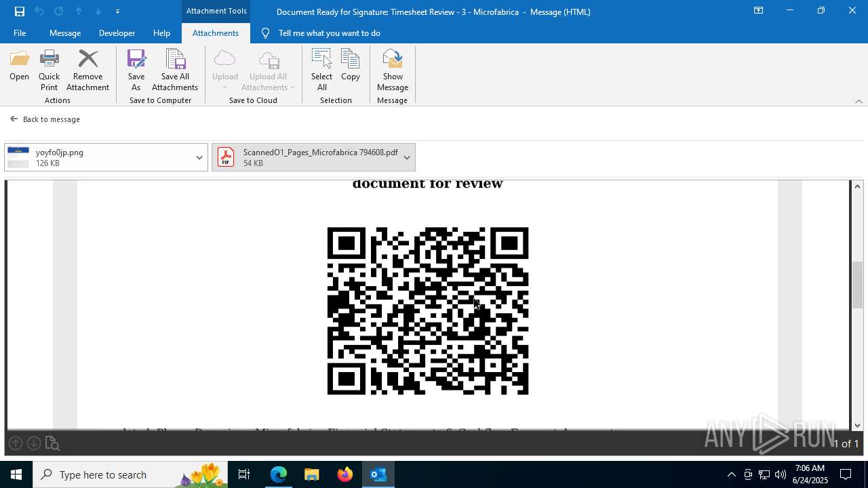Expand the yoyfo0jp.png attachment dropdown
The width and height of the screenshot is (868, 488).
coord(199,157)
